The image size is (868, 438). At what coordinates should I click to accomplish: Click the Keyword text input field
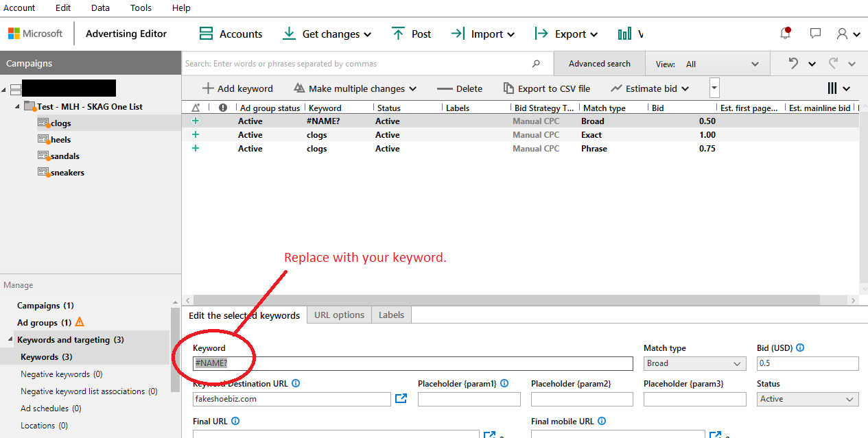(x=412, y=363)
